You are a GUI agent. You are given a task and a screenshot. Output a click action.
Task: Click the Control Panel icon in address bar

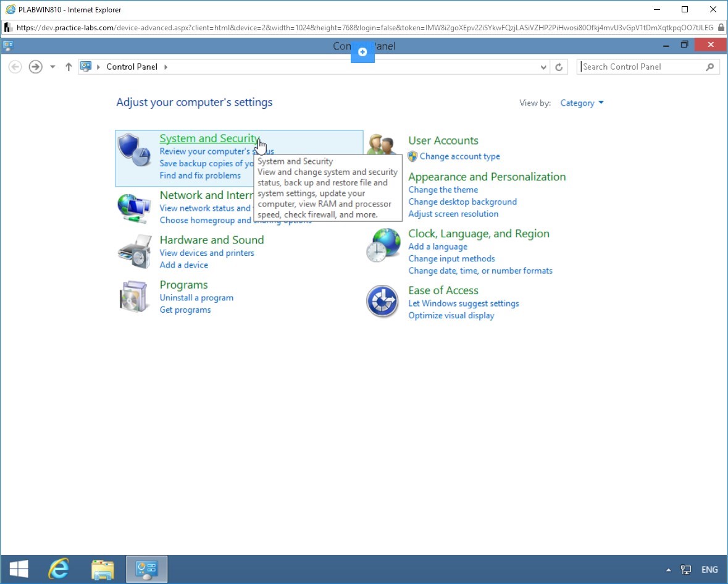point(86,67)
